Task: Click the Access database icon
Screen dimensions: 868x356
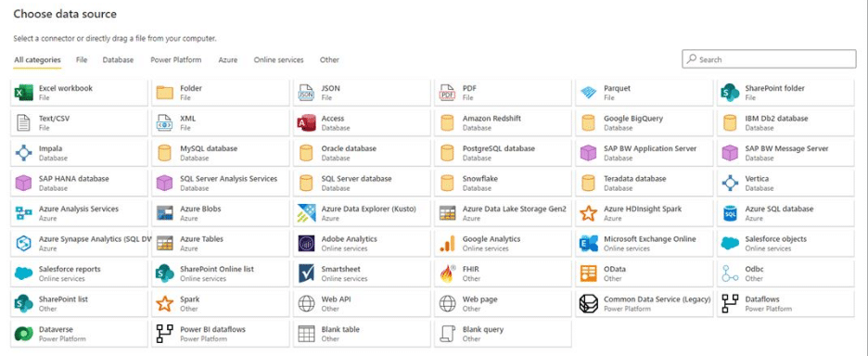Action: [x=306, y=123]
